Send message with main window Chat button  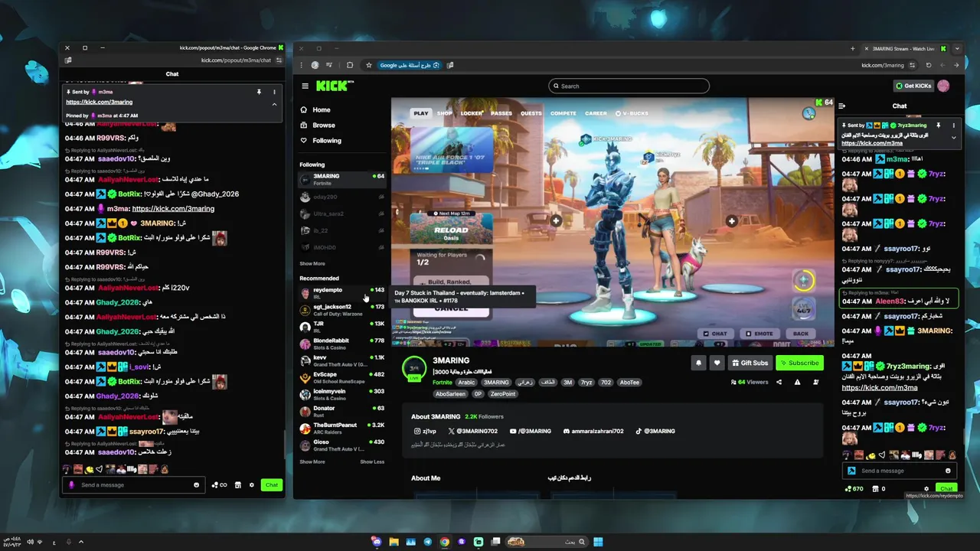(x=946, y=488)
